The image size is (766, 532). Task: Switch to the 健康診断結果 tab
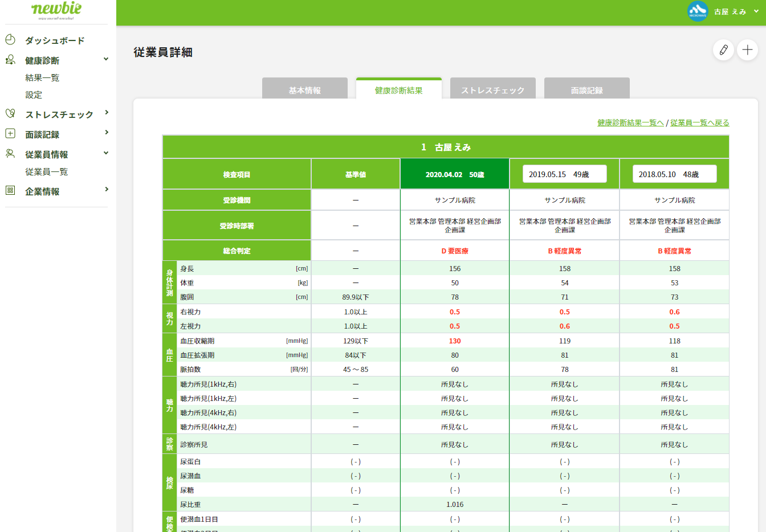399,89
